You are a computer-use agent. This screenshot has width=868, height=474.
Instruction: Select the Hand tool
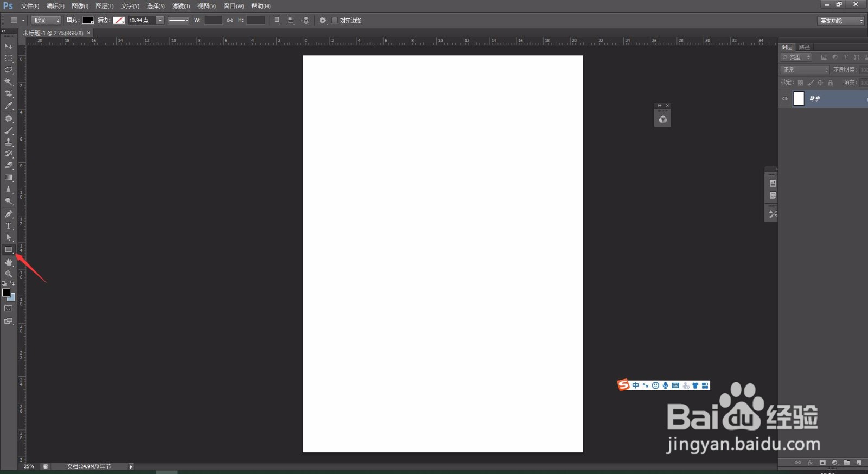(x=8, y=262)
